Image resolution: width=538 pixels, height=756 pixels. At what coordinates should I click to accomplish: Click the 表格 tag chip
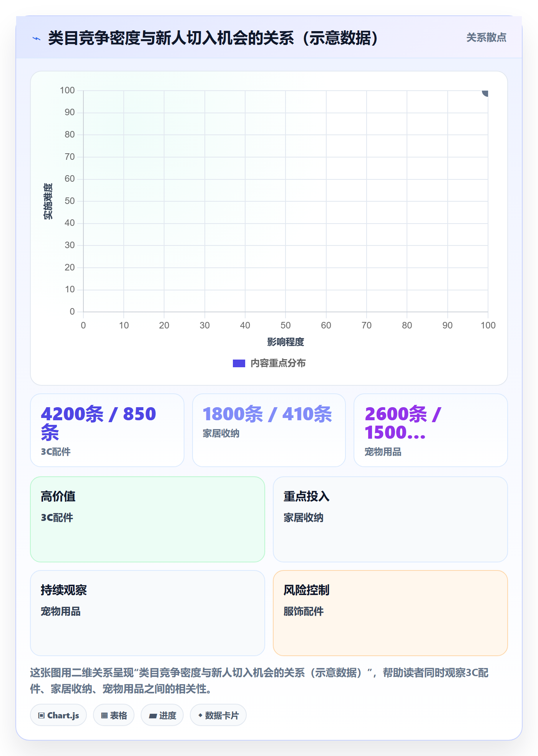tap(114, 715)
